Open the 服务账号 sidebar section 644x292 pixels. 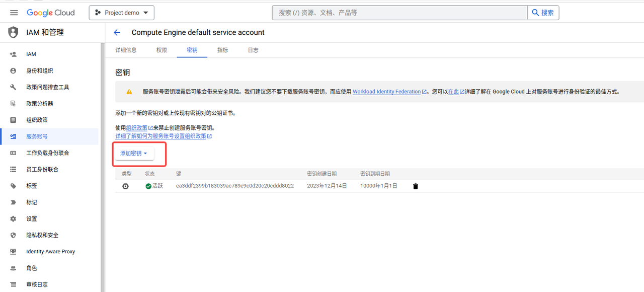[37, 136]
